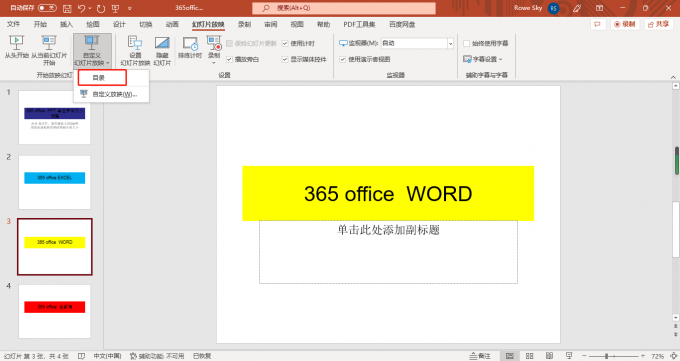Switch to the Insert (插入) tab
The image size is (680, 361).
click(x=66, y=24)
